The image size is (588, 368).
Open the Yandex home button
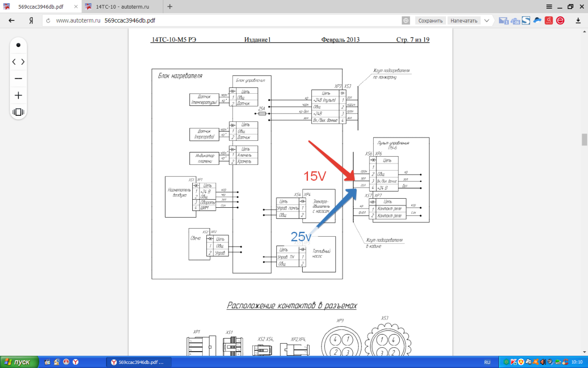[x=31, y=21]
